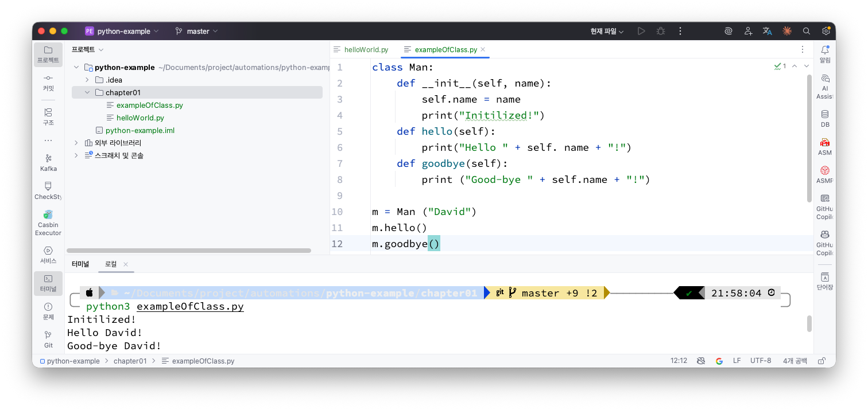868x410 pixels.
Task: Open the Search Everywhere magnifier
Action: (806, 32)
